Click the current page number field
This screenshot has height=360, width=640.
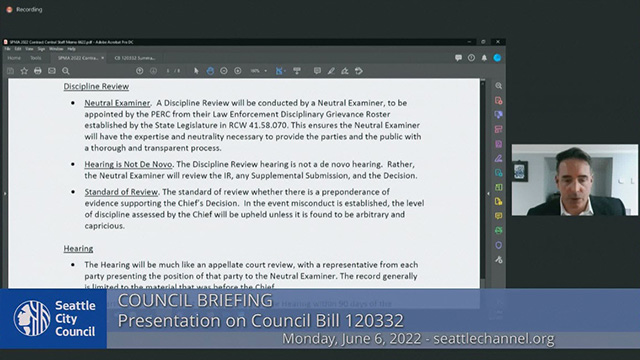(168, 71)
